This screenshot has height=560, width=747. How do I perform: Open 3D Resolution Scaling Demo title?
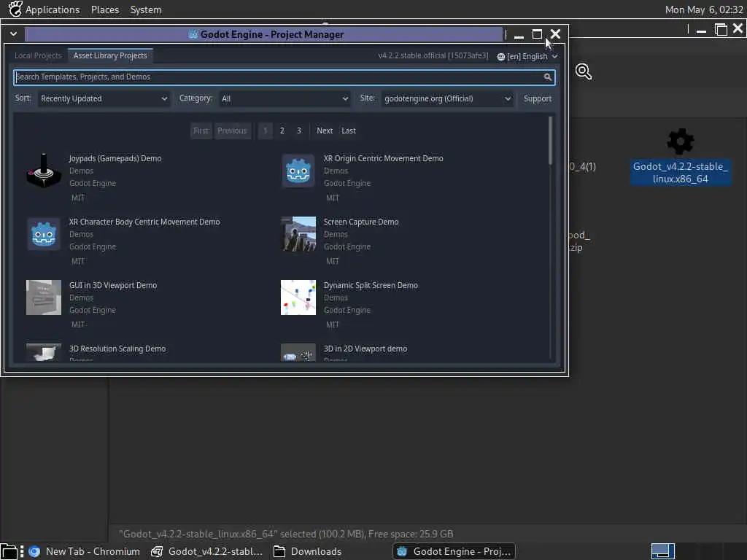(x=117, y=348)
